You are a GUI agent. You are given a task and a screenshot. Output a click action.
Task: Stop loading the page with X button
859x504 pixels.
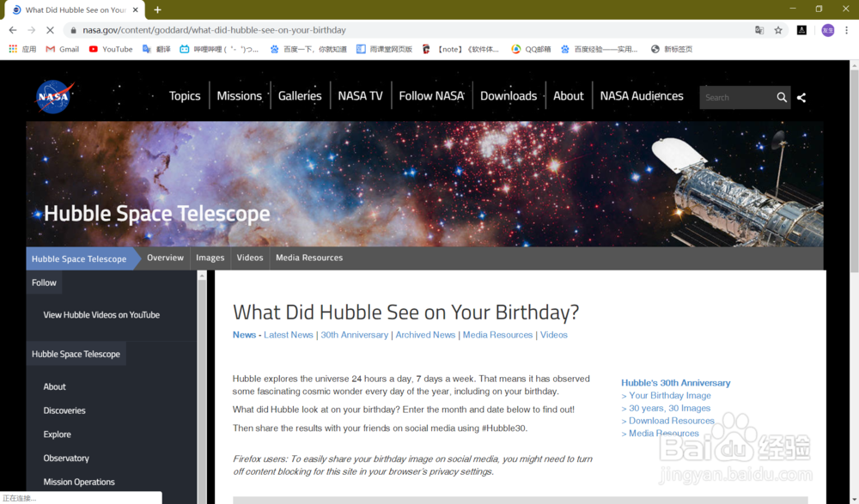(50, 30)
